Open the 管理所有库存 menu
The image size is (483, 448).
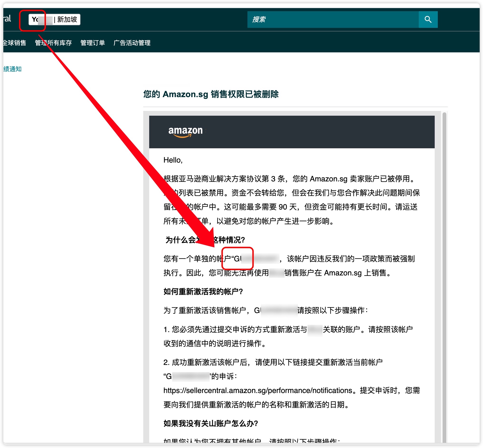(x=53, y=43)
